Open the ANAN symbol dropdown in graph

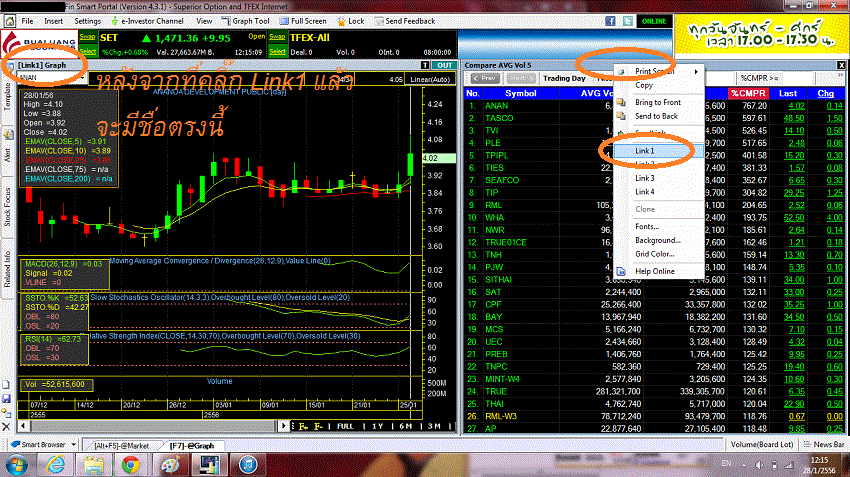point(82,78)
